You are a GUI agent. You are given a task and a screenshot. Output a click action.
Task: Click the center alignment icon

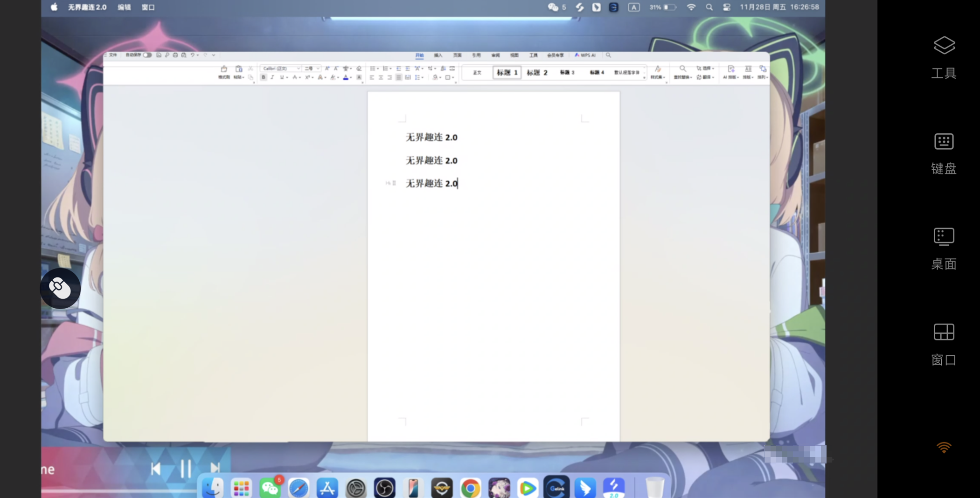point(381,77)
